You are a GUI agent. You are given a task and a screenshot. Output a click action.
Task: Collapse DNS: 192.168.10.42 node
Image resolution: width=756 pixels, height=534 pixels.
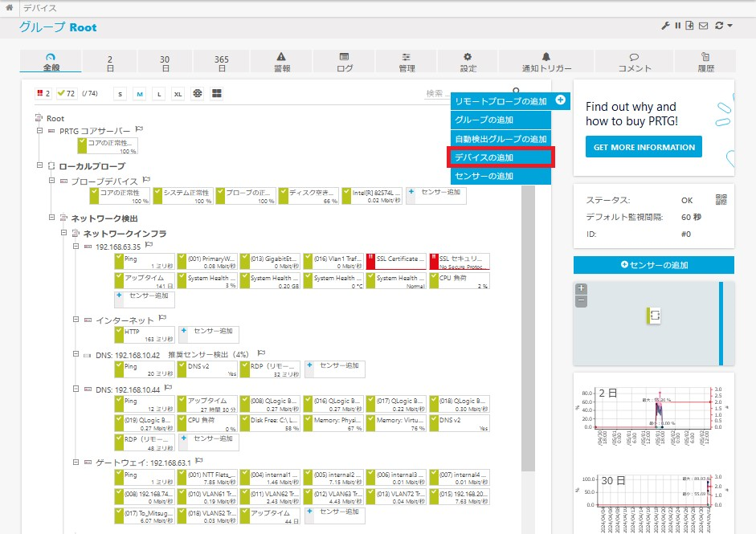(x=76, y=354)
